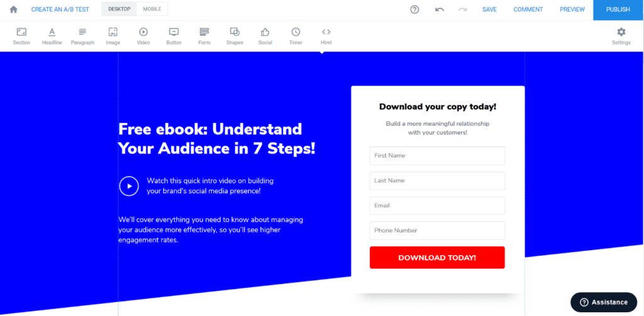Publish the page
The width and height of the screenshot is (644, 316).
618,10
